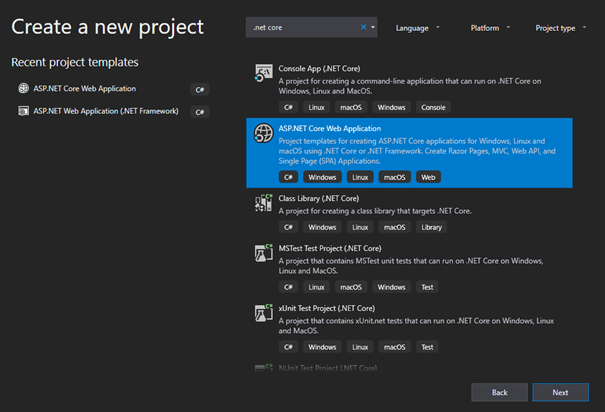
Task: Click the recent ASP.NET Core Web Application globe icon
Action: tap(24, 88)
